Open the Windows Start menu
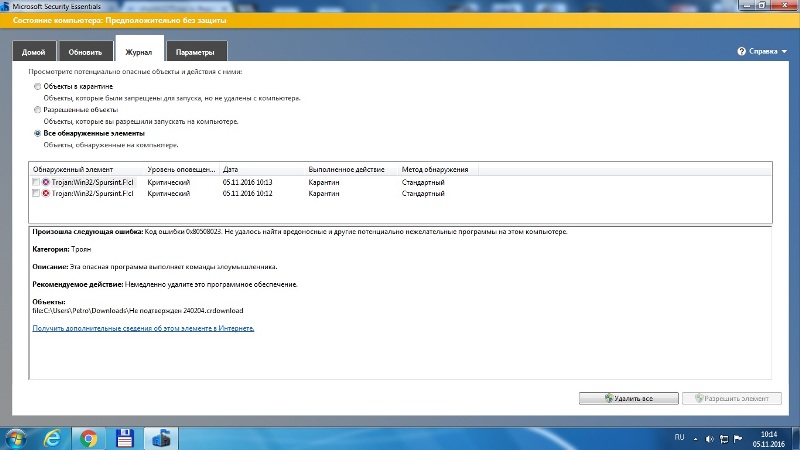The image size is (800, 450). pyautogui.click(x=16, y=437)
